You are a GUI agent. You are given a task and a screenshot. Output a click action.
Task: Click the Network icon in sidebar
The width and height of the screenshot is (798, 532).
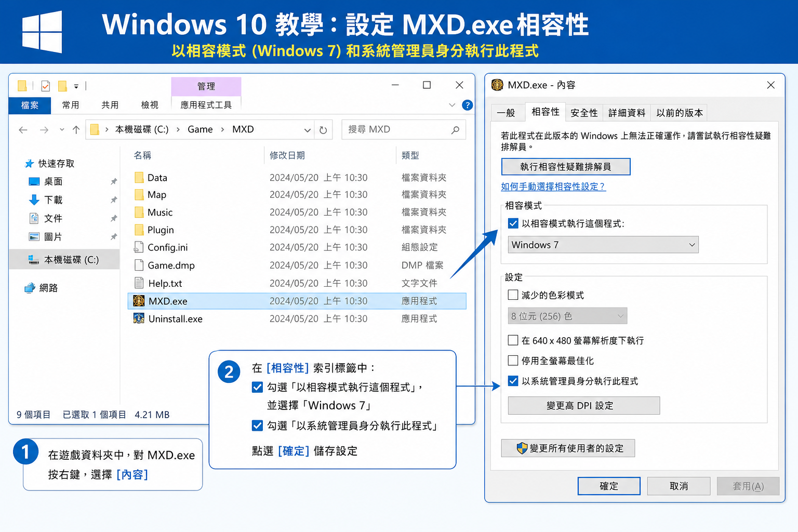pos(30,288)
